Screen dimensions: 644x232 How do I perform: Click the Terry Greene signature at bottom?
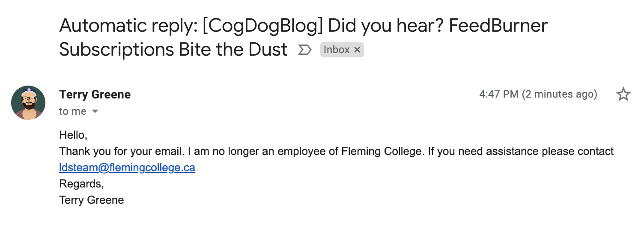coord(92,200)
